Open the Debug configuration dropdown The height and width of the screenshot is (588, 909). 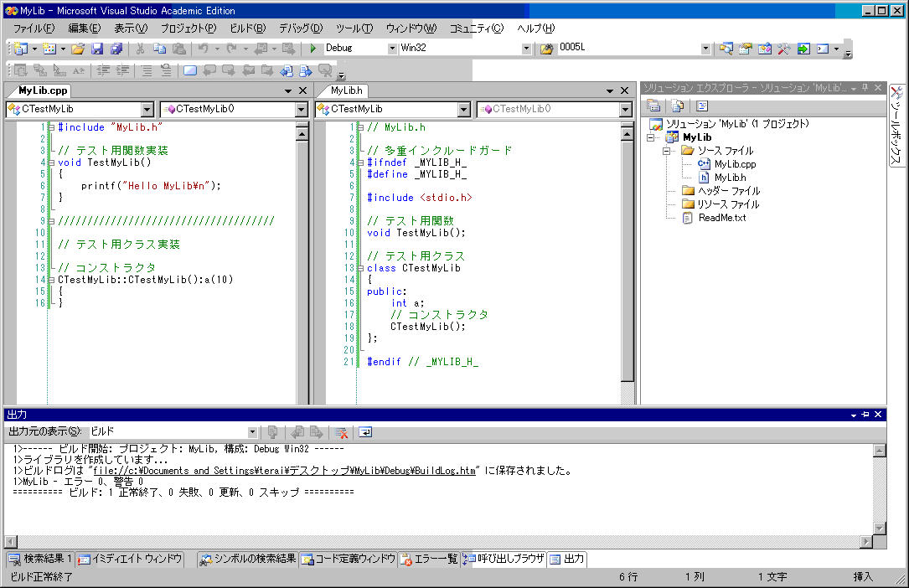tap(392, 49)
